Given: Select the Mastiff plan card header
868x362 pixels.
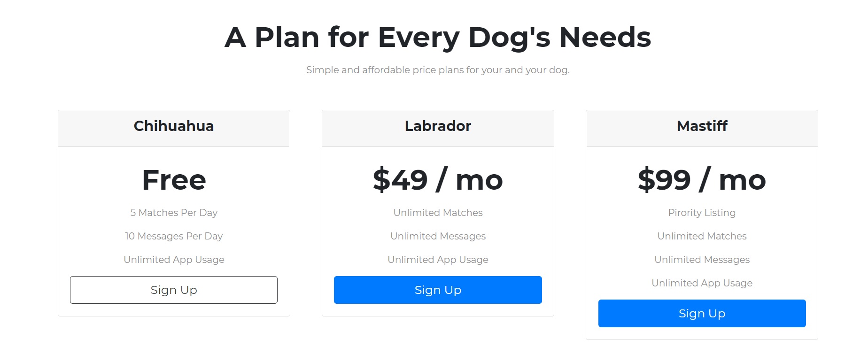Looking at the screenshot, I should click(701, 126).
